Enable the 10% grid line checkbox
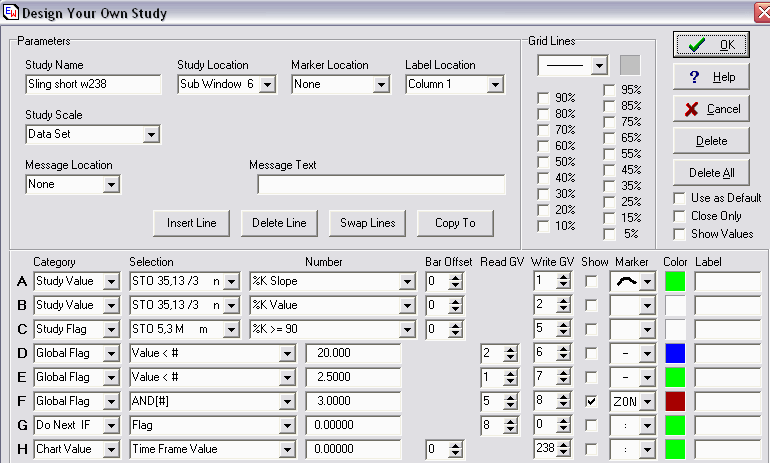Screen dimensions: 770x463 click(543, 226)
